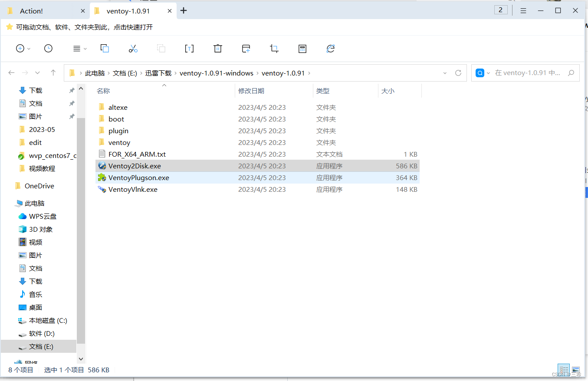
Task: Click the tab count button showing 2
Action: pos(501,10)
